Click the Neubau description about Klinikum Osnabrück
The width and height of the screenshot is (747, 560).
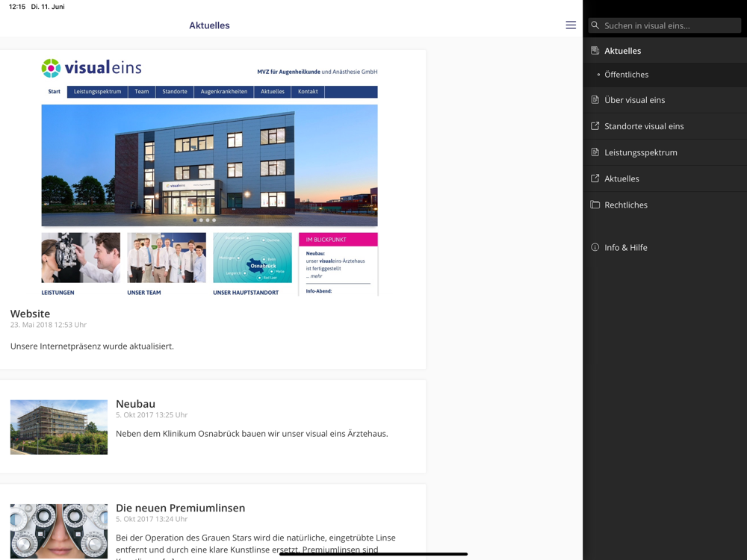click(252, 434)
